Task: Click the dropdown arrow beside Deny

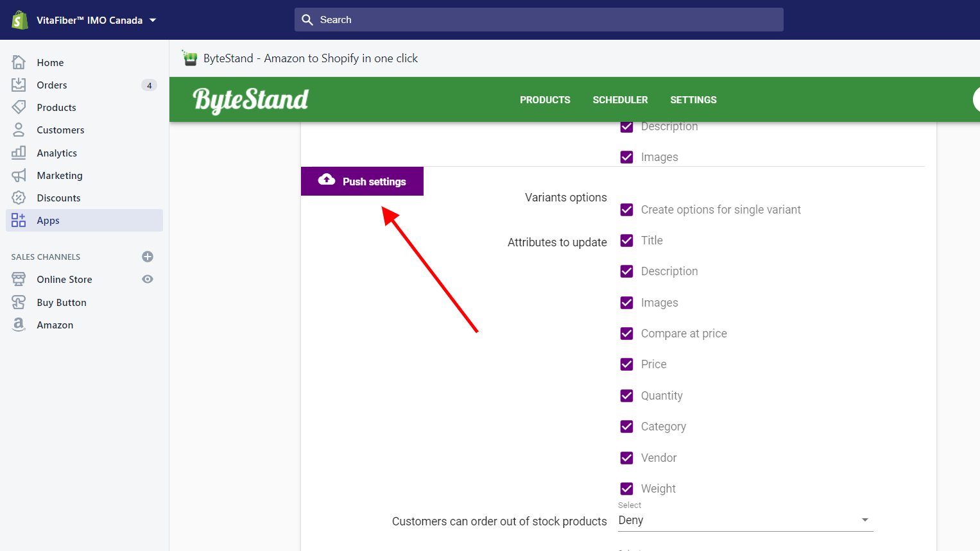Action: tap(865, 520)
